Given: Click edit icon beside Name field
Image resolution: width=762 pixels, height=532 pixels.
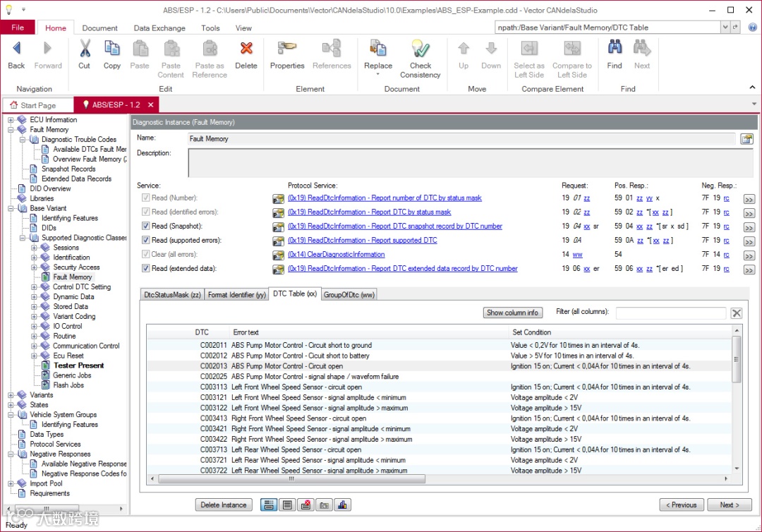Looking at the screenshot, I should coord(746,139).
